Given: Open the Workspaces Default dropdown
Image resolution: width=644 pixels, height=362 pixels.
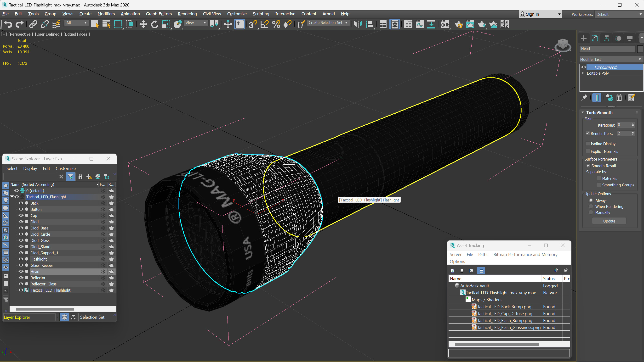Looking at the screenshot, I should 619,14.
